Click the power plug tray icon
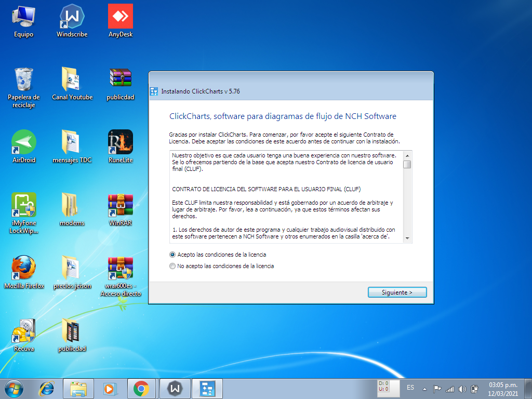 tap(474, 389)
